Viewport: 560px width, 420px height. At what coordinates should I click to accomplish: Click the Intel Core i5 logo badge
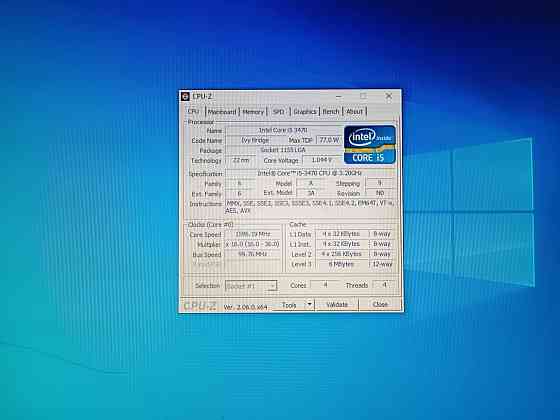click(x=370, y=145)
